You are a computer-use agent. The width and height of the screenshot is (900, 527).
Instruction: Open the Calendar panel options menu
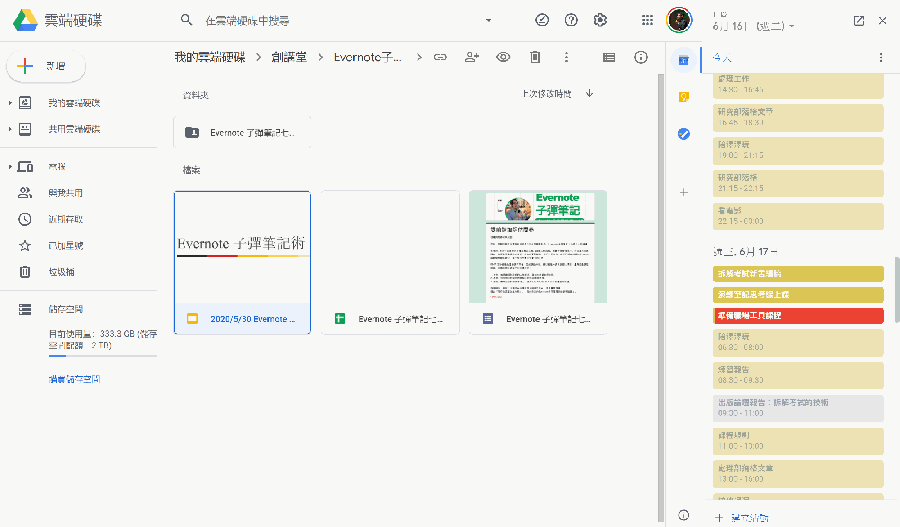click(x=880, y=57)
